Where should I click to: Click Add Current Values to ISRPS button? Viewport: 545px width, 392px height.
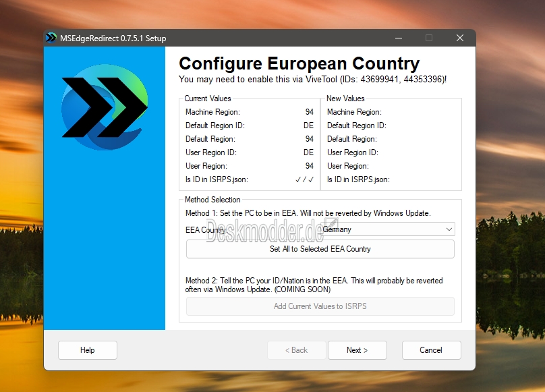pos(320,306)
